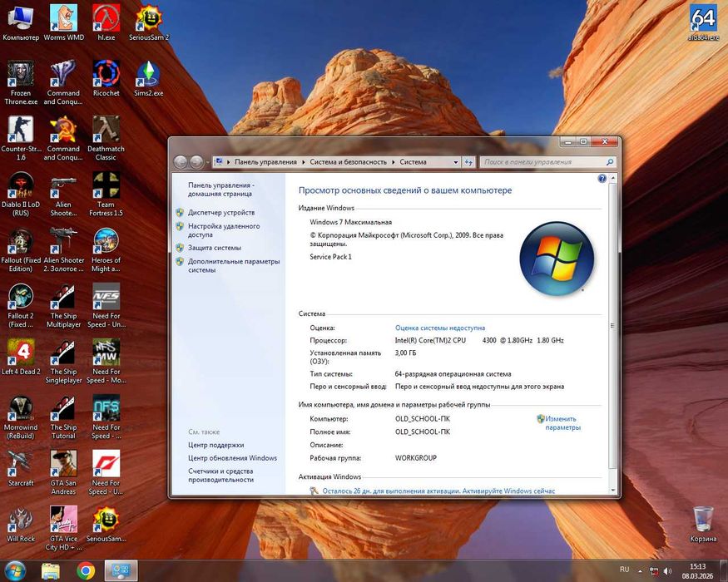Launch Worms WMD shortcut
728x582 pixels.
[63, 22]
